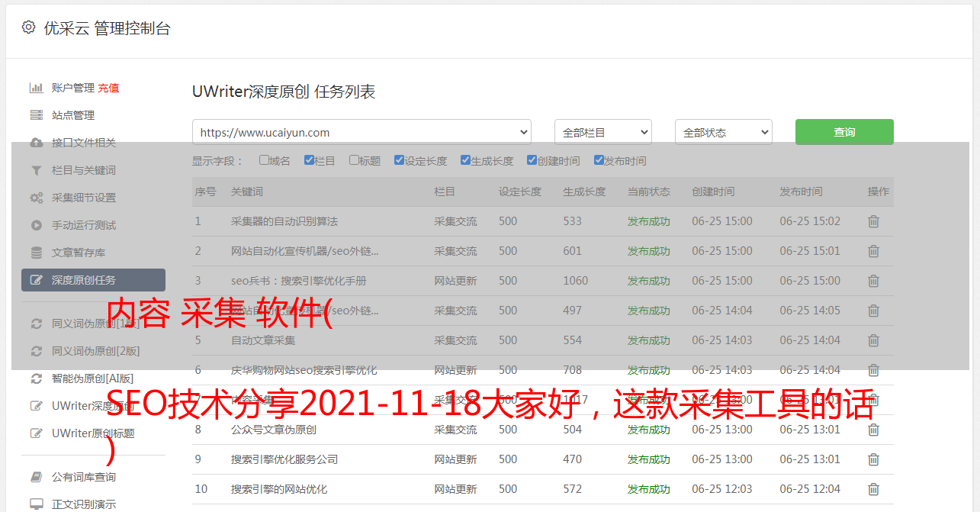Delete row 10 搜索引擎的网站优化
The height and width of the screenshot is (512, 980).
(x=873, y=489)
